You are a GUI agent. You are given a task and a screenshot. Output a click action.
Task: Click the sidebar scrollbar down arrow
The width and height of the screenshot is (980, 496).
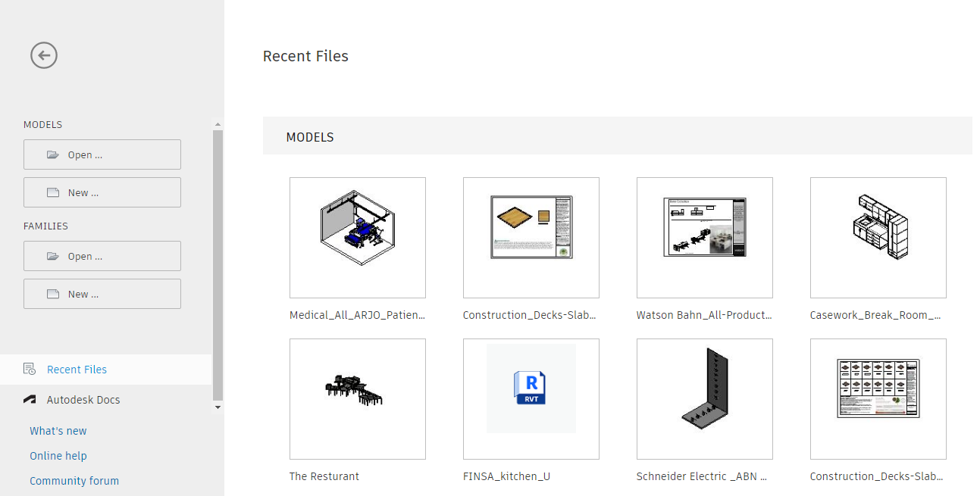(x=218, y=407)
